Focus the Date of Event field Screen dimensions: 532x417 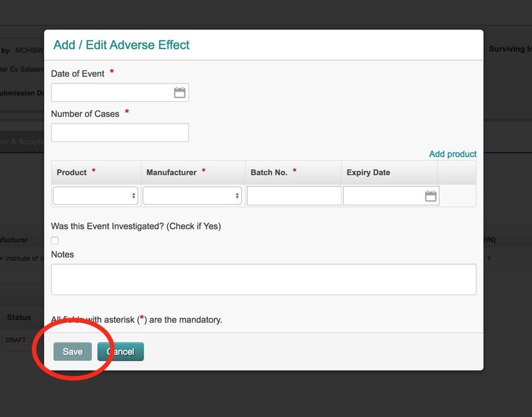120,92
